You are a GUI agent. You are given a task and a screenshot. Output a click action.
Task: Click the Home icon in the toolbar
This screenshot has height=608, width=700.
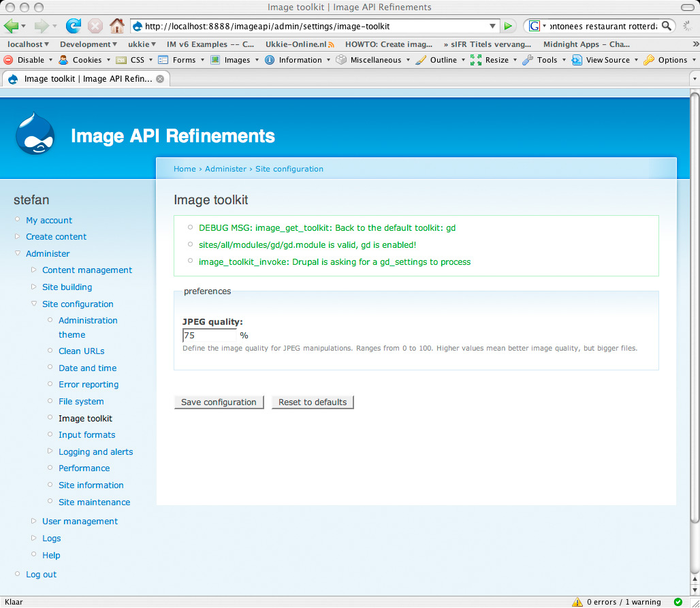click(x=117, y=26)
